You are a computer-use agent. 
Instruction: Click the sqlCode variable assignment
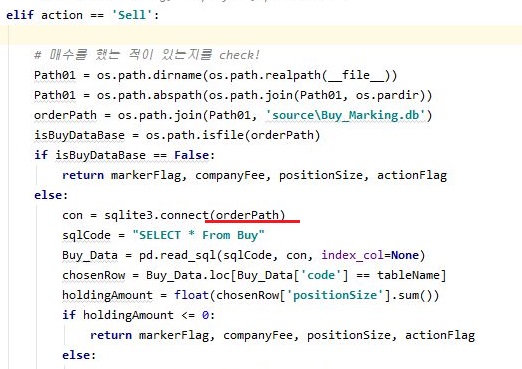tap(86, 235)
